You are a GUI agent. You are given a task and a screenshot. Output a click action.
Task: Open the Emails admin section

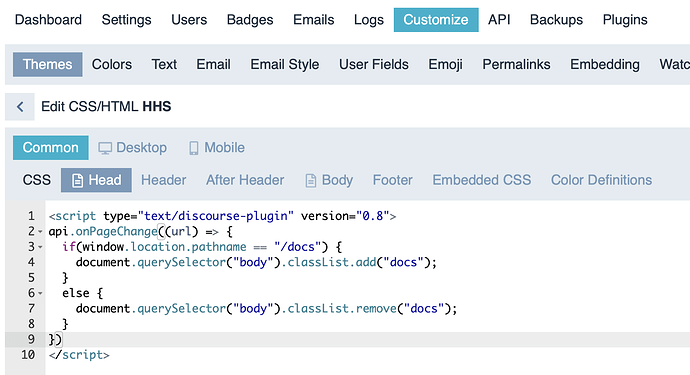click(314, 20)
